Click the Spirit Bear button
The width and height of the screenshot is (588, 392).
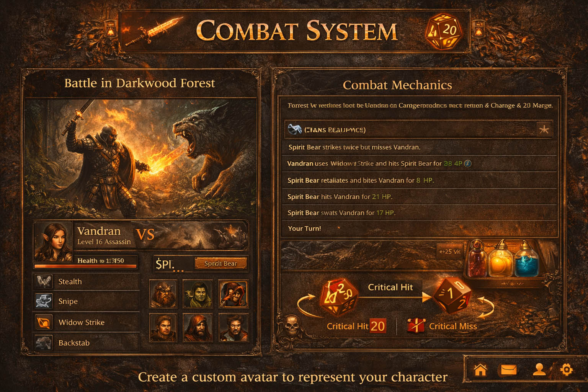point(220,263)
